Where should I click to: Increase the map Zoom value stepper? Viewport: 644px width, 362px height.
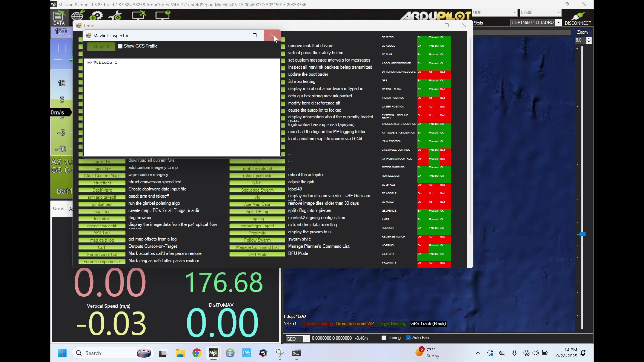click(x=589, y=39)
